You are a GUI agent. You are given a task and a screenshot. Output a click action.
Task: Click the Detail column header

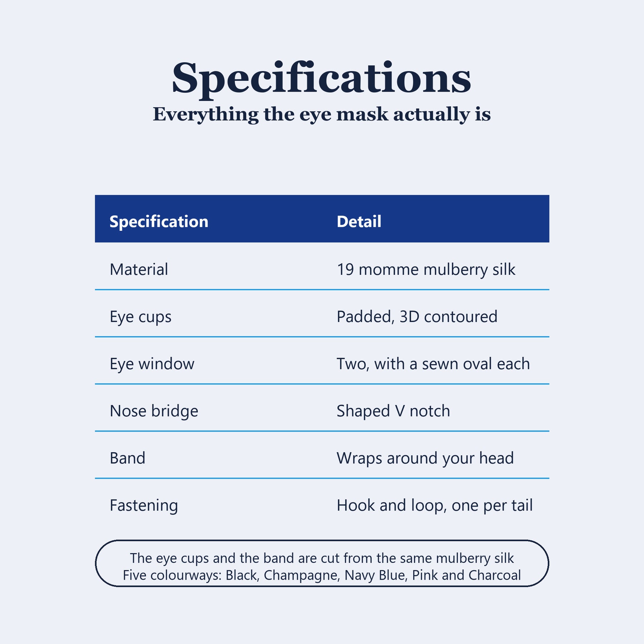pyautogui.click(x=359, y=221)
